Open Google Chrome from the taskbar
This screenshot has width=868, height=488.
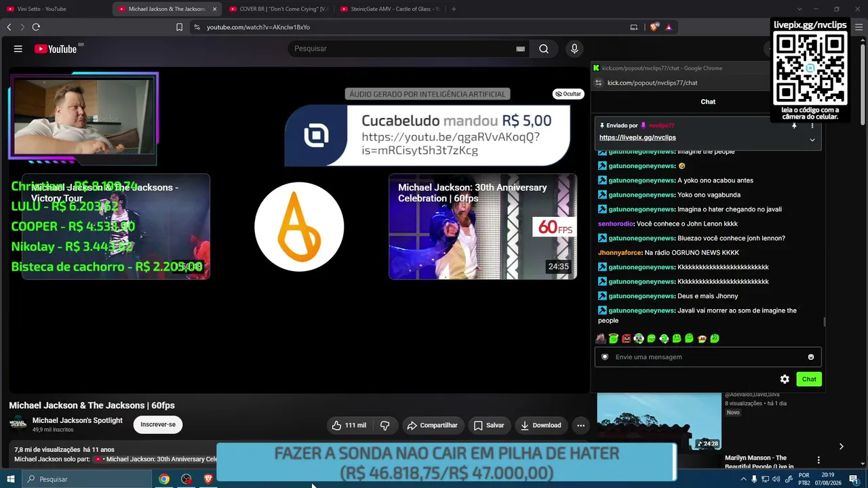tap(163, 479)
